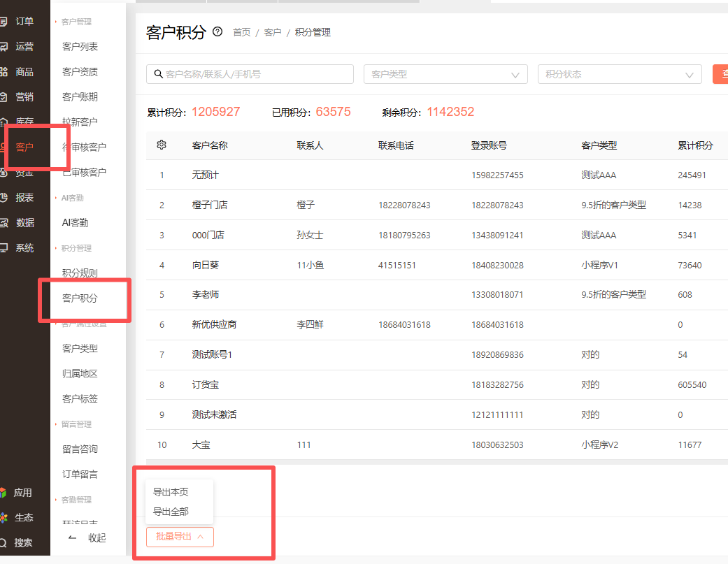
Task: Open the 客户类型 dropdown
Action: [x=445, y=74]
